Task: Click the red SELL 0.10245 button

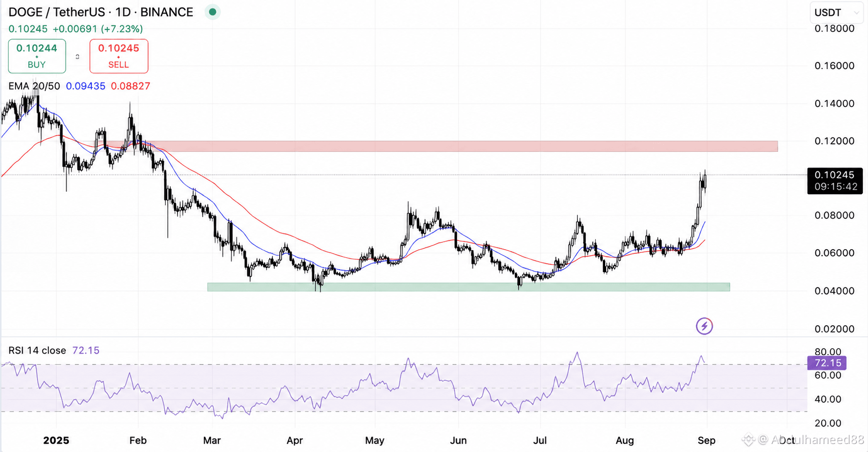Action: (x=119, y=56)
